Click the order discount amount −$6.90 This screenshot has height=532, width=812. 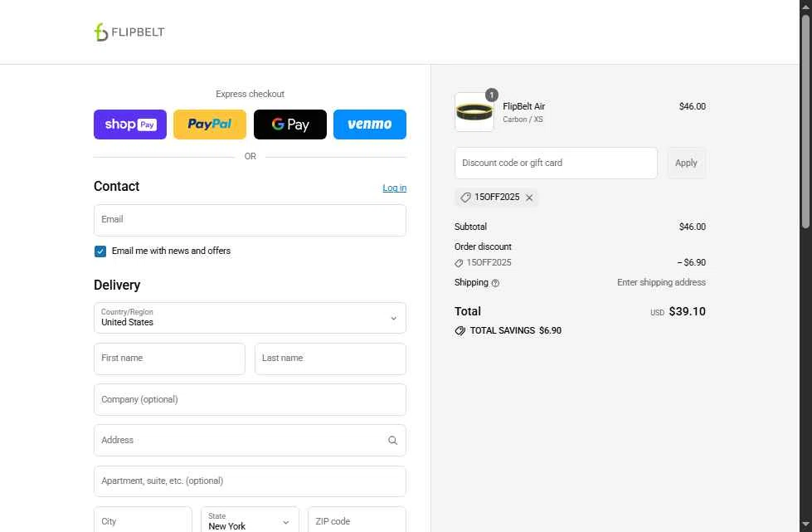point(692,262)
